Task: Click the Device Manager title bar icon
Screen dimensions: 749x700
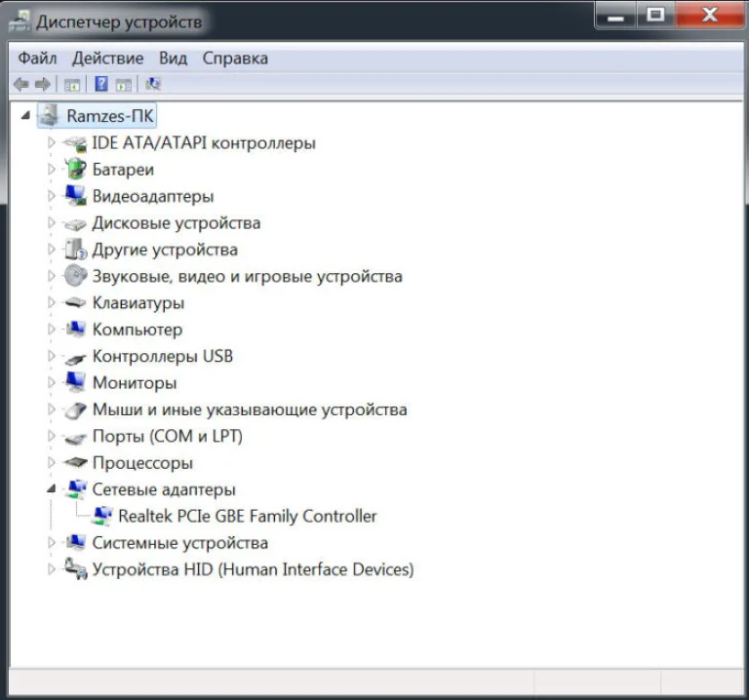Action: pyautogui.click(x=20, y=21)
